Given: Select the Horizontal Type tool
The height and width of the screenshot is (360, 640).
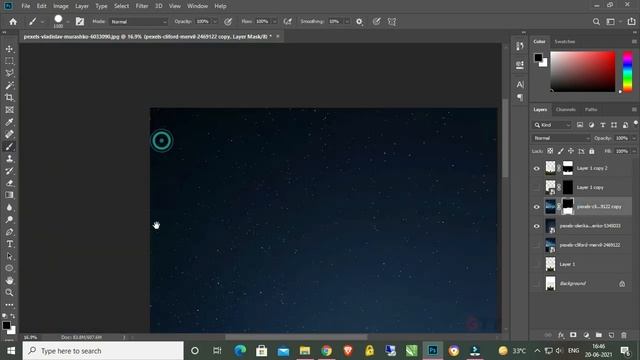Looking at the screenshot, I should [9, 244].
